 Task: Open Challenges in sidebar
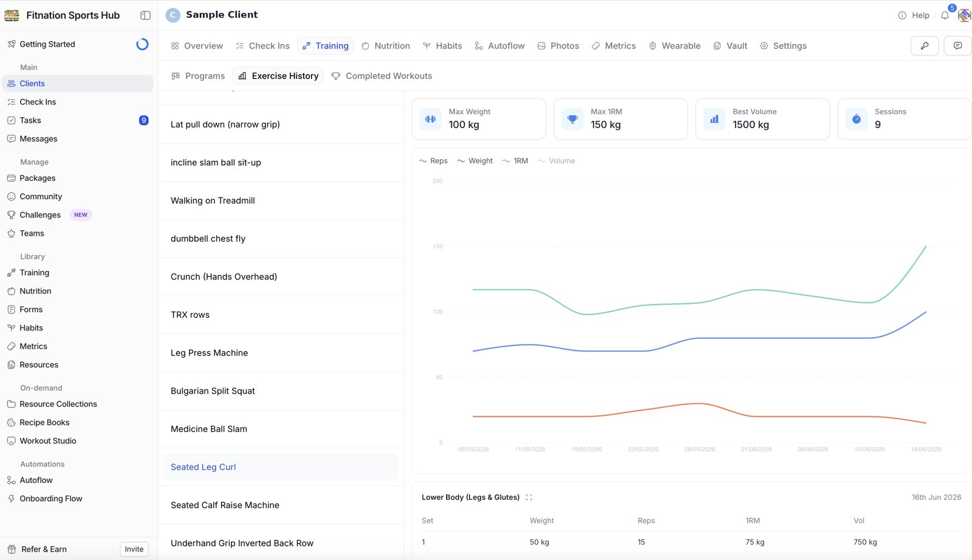(78, 215)
